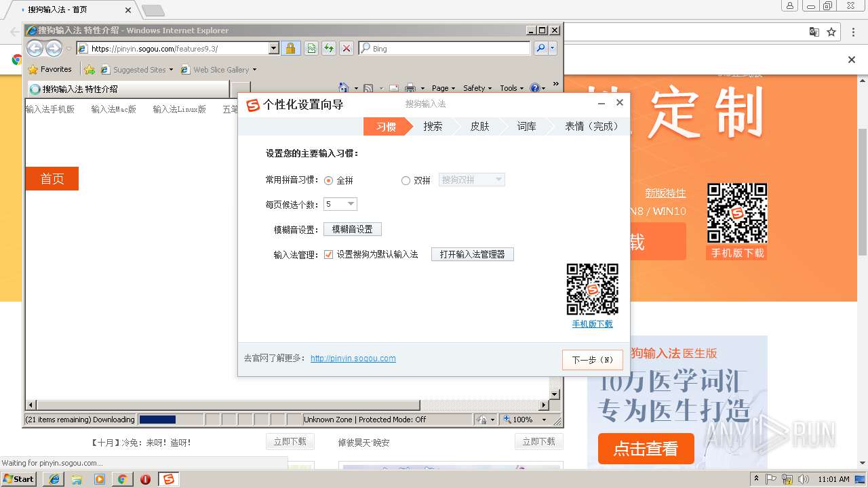Select the 双拼 radio button

coord(406,180)
